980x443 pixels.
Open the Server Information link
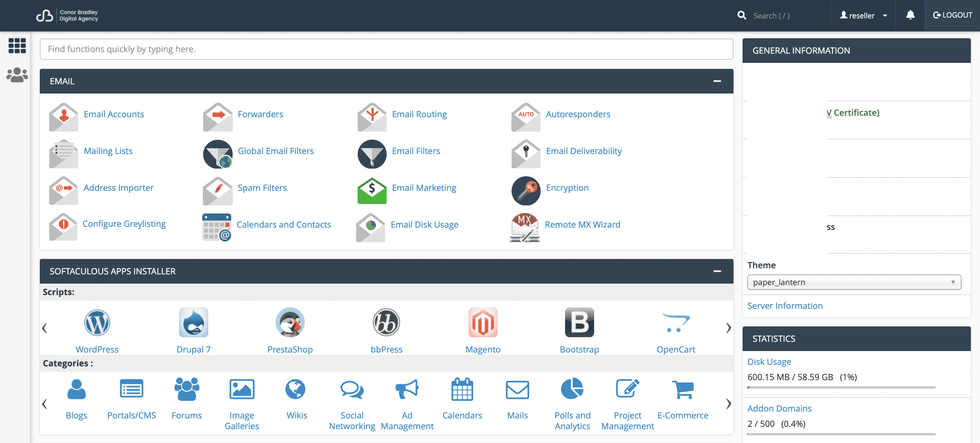(x=785, y=306)
